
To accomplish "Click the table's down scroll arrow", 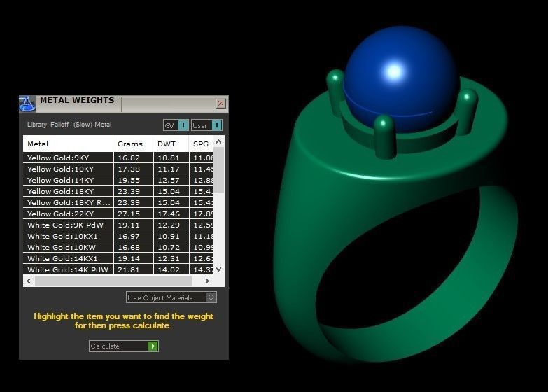I will [x=219, y=269].
